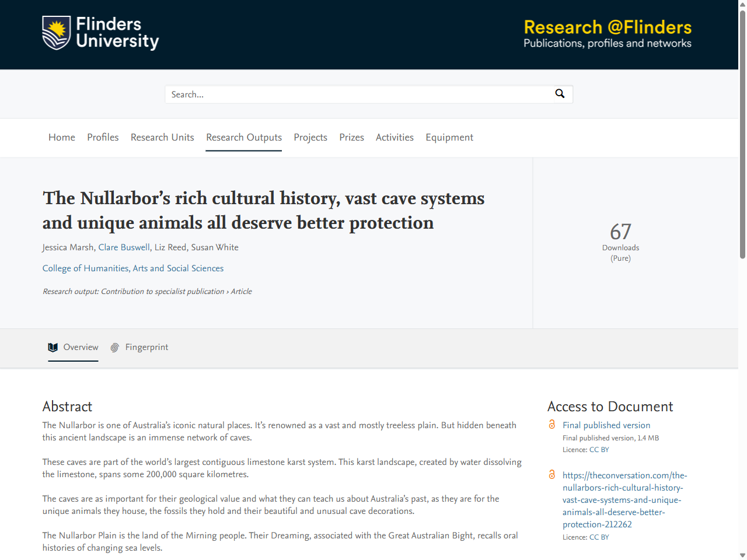Click the Flinders University logo
Image resolution: width=747 pixels, height=560 pixels.
point(100,33)
